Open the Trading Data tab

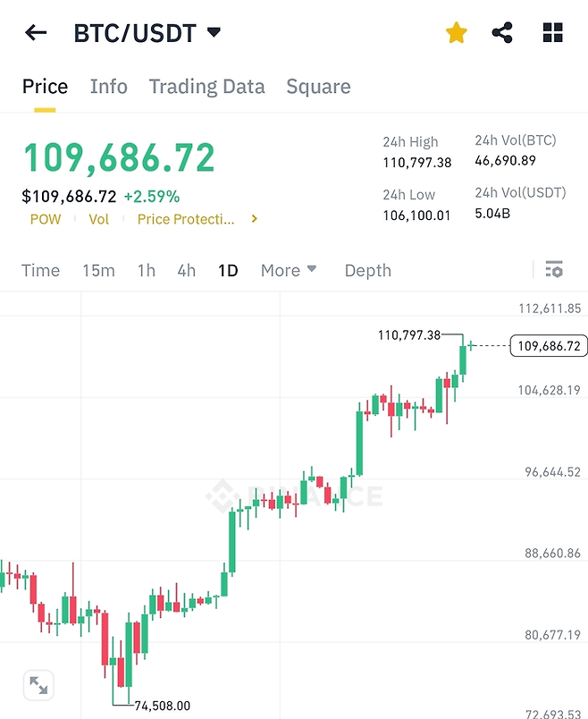[206, 87]
